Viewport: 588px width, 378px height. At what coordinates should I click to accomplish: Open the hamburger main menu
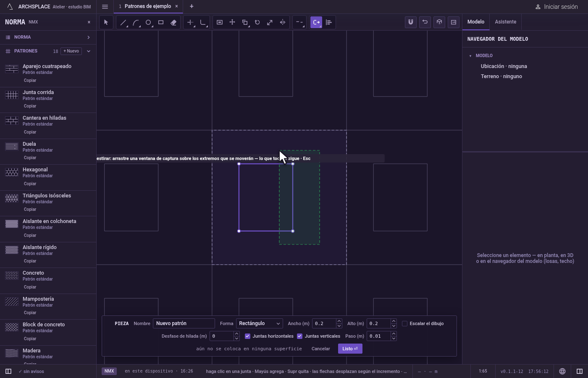(105, 6)
